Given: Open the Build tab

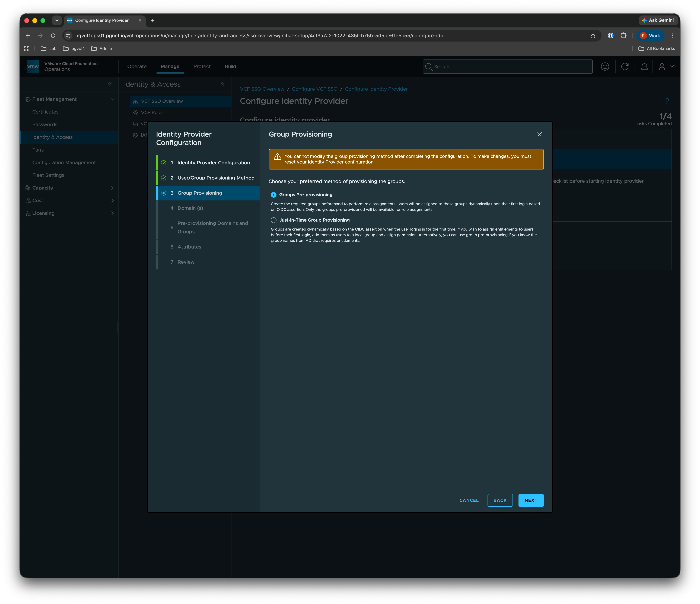Looking at the screenshot, I should tap(230, 67).
